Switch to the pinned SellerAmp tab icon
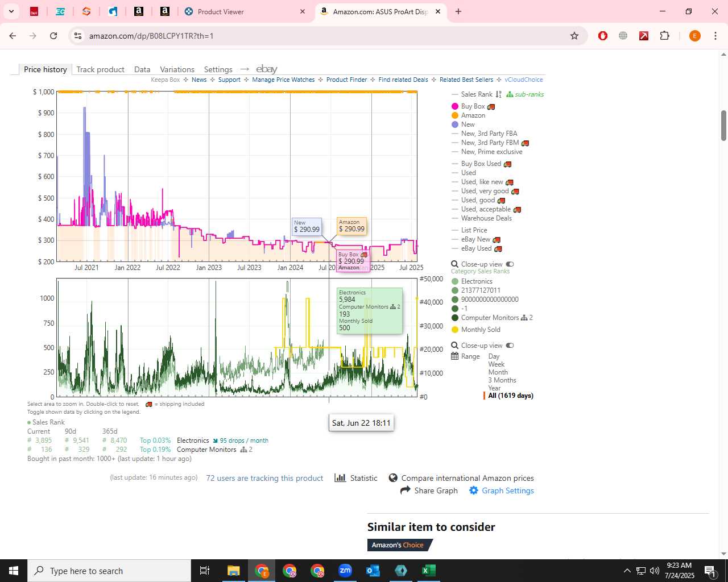728x582 pixels. pos(86,11)
